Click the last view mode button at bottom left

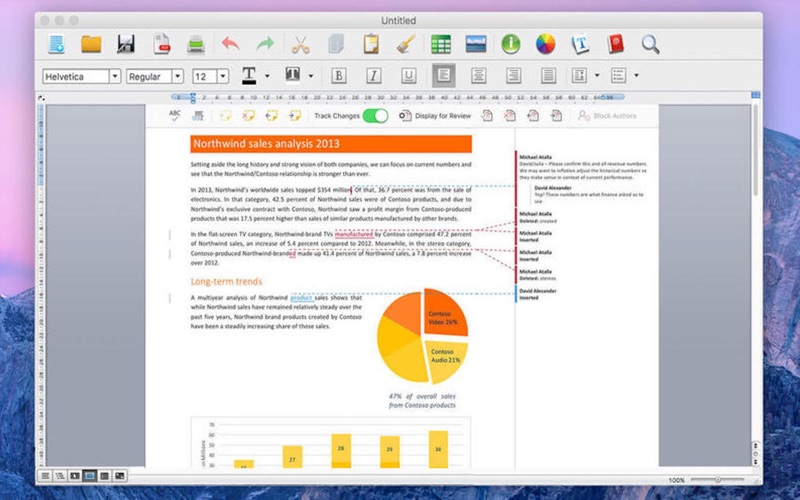119,476
